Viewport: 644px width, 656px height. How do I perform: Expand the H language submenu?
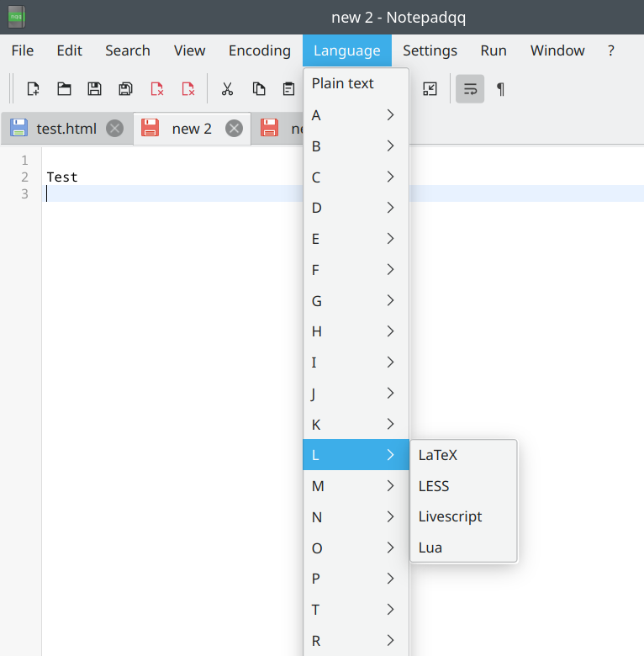pos(356,331)
